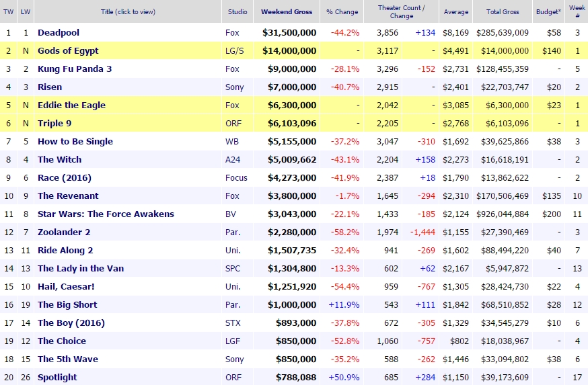Sort by Title (click to view) header
This screenshot has height=385, width=588.
(128, 11)
